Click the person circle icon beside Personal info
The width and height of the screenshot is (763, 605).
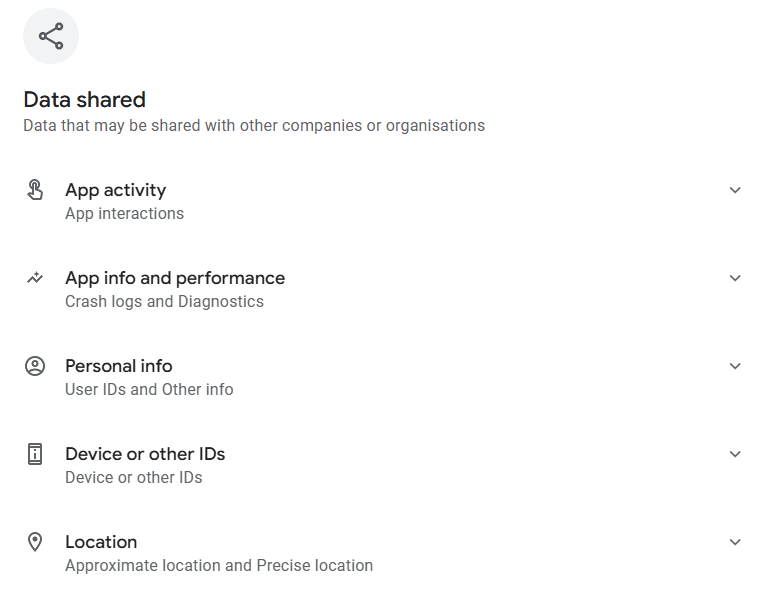pyautogui.click(x=35, y=366)
